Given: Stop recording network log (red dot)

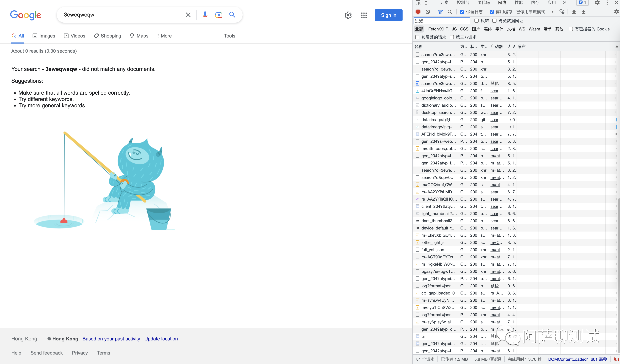Looking at the screenshot, I should 418,12.
